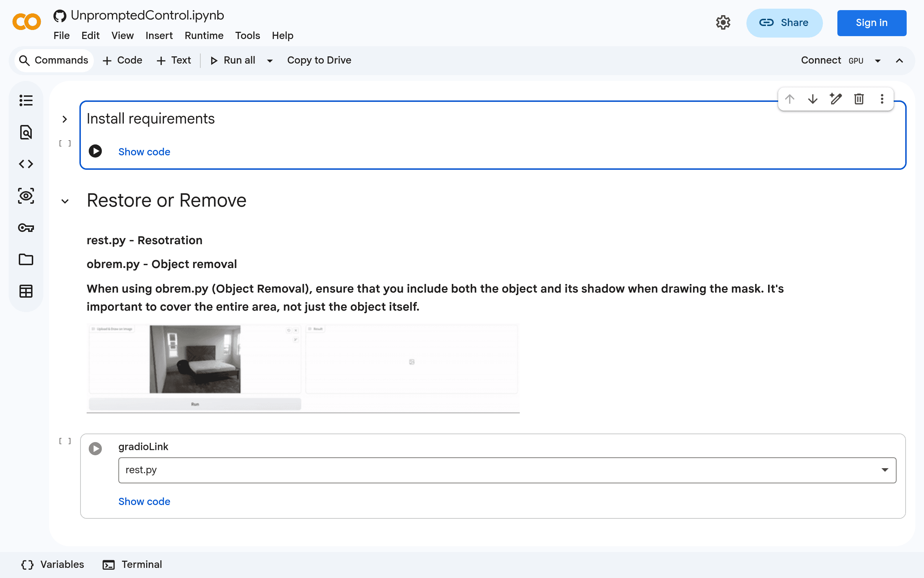Click Copy to Drive
Screen dimensions: 924x578
[x=319, y=60]
